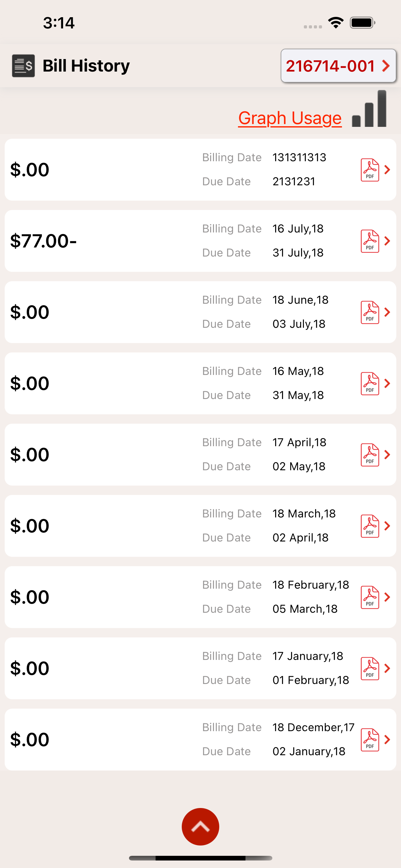Expand the 16 July,18 bill chevron
Viewport: 401px width, 868px height.
387,241
